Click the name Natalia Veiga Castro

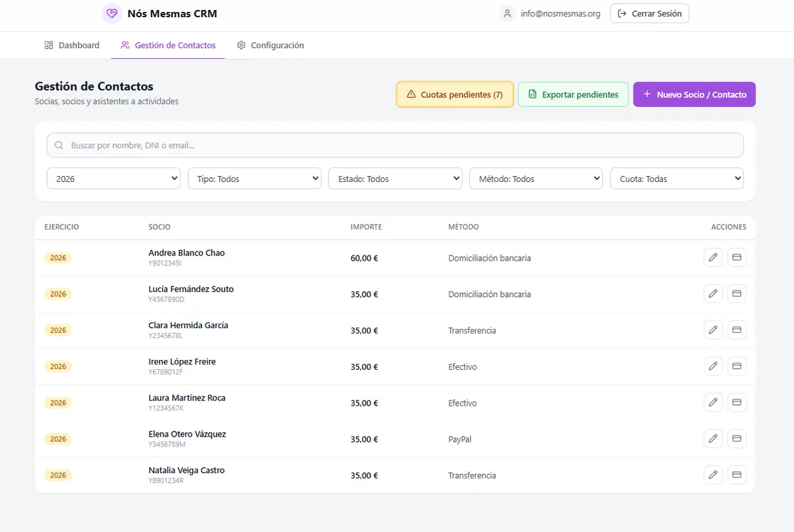187,470
